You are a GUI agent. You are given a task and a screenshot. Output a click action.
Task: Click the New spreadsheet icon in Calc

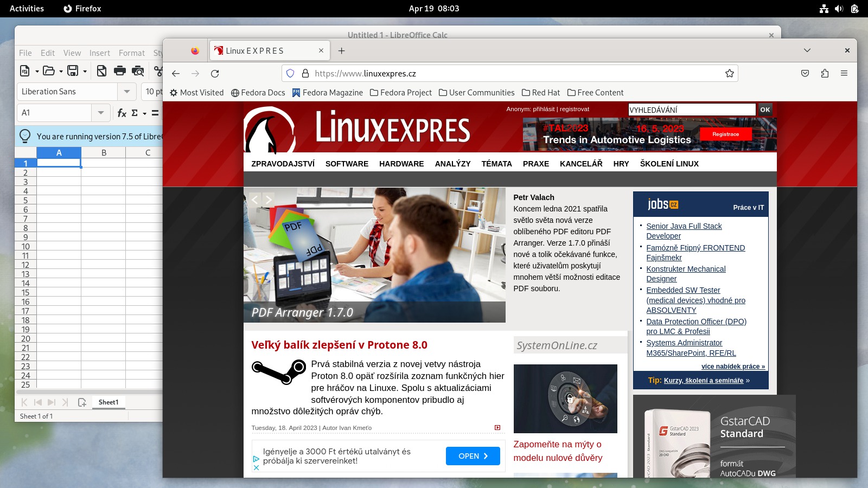(25, 70)
